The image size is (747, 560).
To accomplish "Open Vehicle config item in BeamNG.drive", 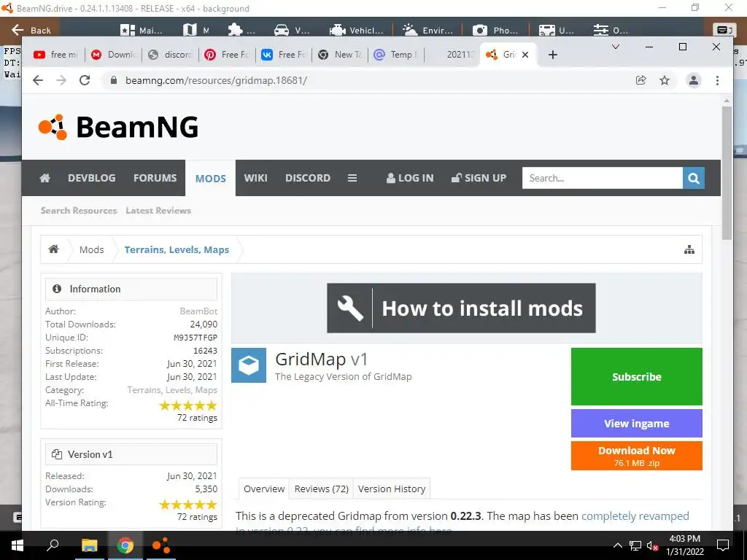I will coord(356,30).
